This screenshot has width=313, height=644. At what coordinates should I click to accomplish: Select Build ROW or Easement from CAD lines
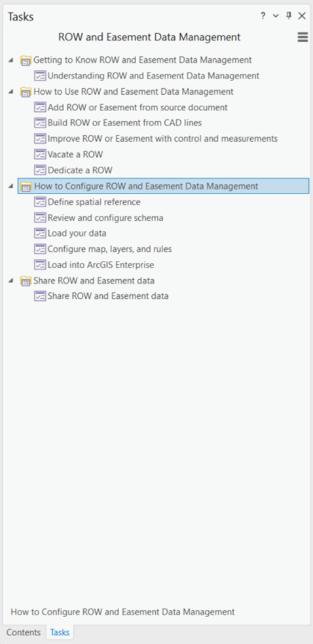tap(124, 122)
